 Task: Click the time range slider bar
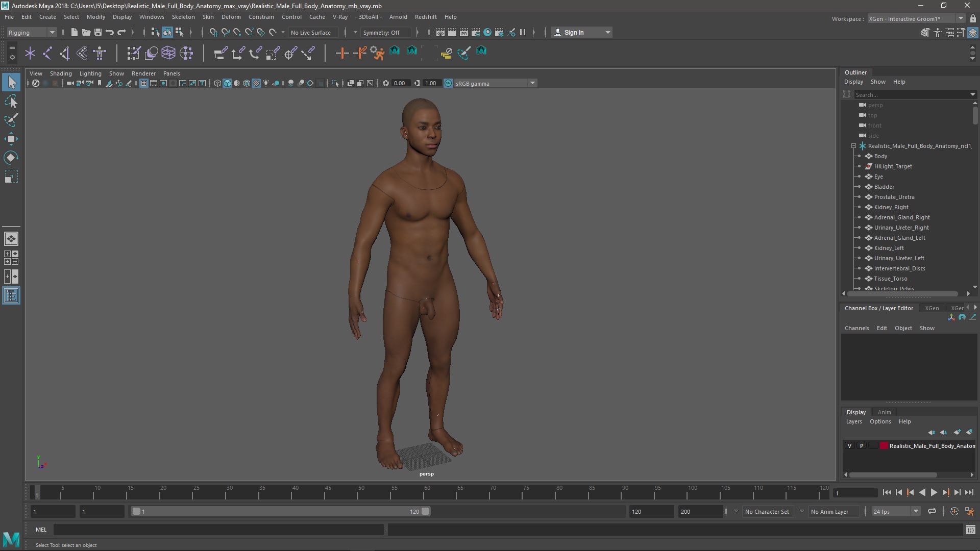pyautogui.click(x=281, y=511)
